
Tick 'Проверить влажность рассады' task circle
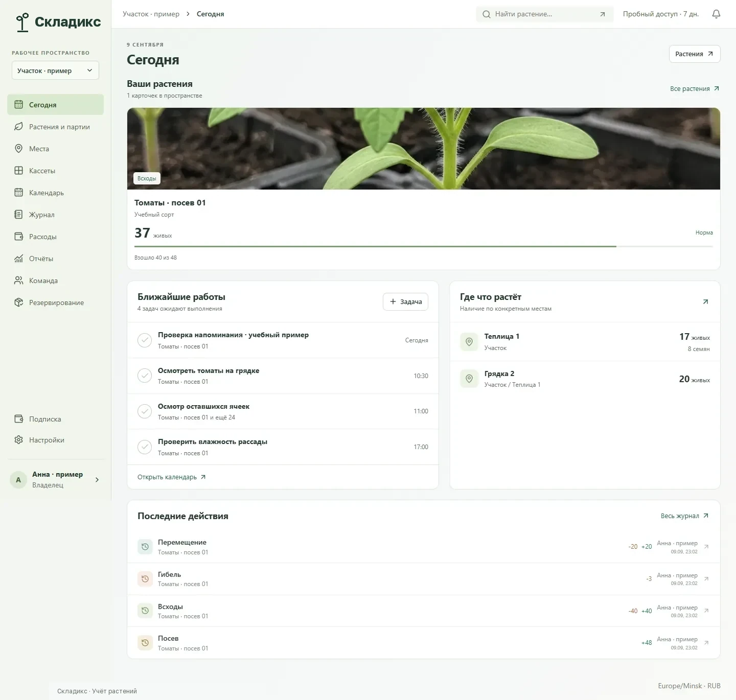(145, 447)
